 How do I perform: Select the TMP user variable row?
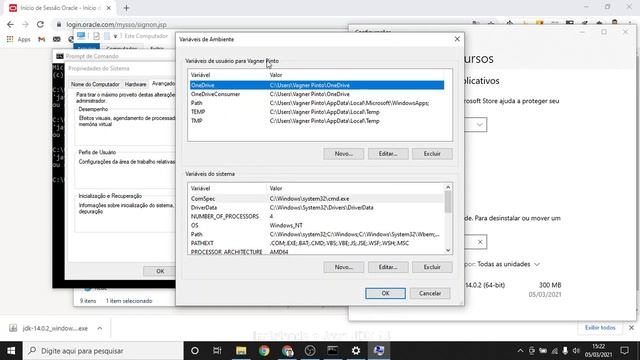tap(317, 121)
